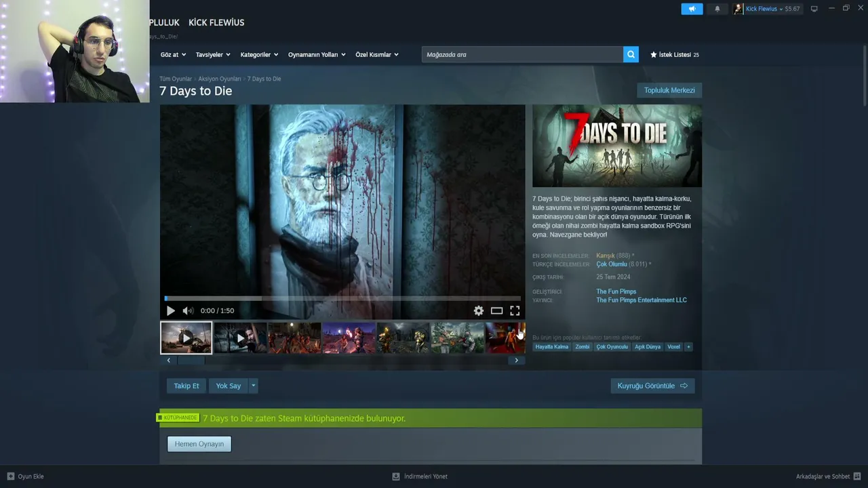Enter fullscreen for the trailer
This screenshot has width=868, height=488.
click(x=515, y=310)
